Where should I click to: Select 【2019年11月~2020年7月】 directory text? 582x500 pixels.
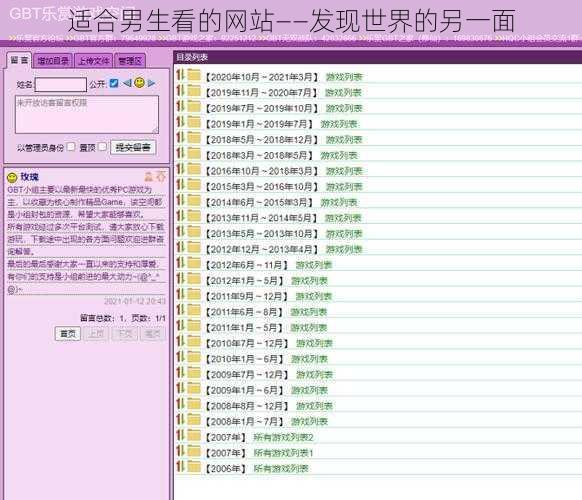[x=262, y=93]
